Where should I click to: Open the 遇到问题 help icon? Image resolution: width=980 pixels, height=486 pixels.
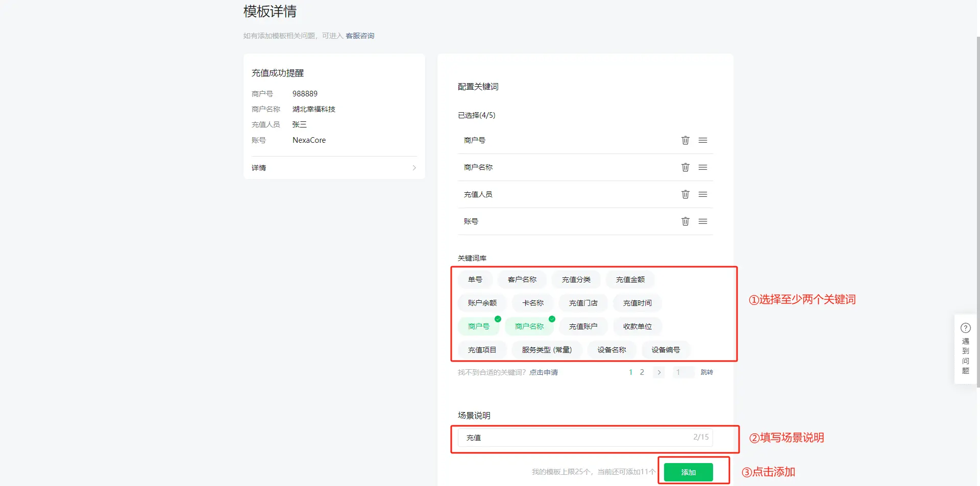(965, 328)
